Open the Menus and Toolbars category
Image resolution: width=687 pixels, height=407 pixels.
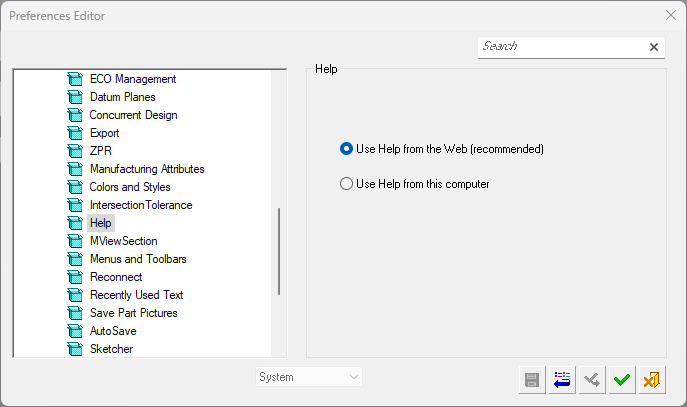138,259
